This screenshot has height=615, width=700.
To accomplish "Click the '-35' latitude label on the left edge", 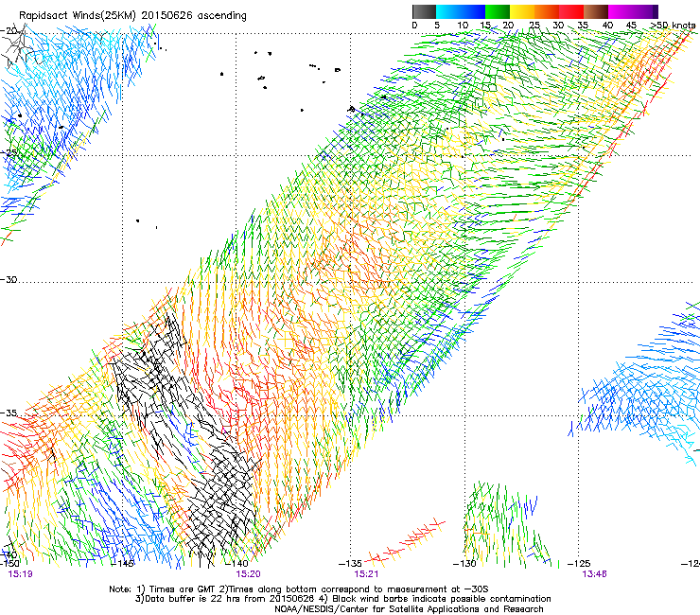I will tap(9, 413).
